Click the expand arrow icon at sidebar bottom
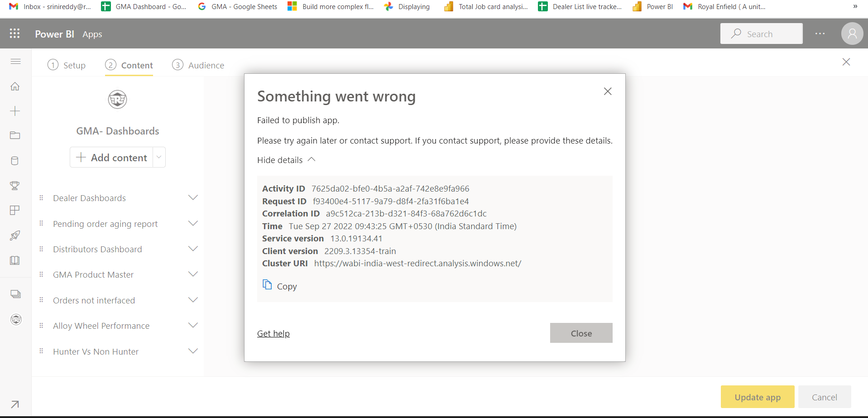The height and width of the screenshot is (418, 868). click(x=15, y=404)
